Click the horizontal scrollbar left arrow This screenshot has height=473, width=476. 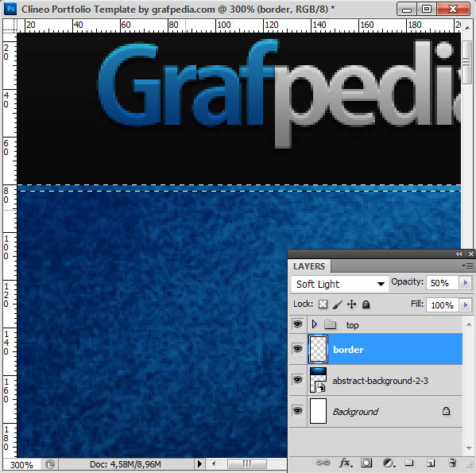point(214,464)
